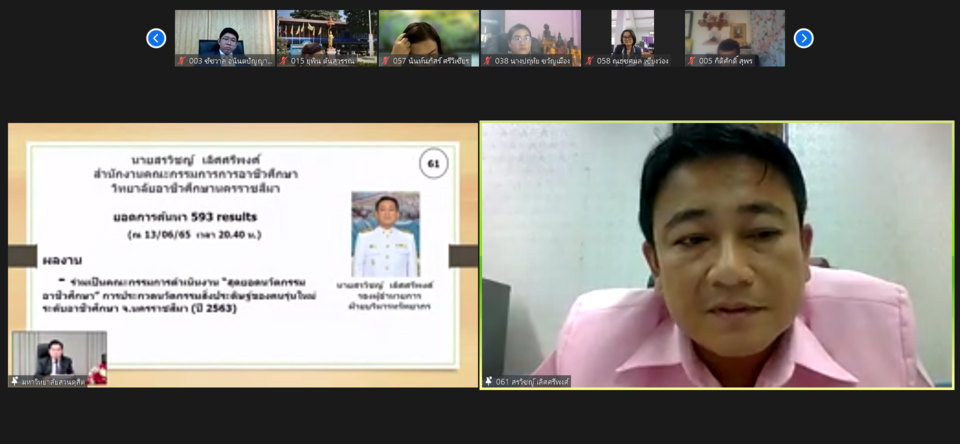Click the shared slide number 61 badge
Screen dimensions: 960x444
(x=433, y=163)
